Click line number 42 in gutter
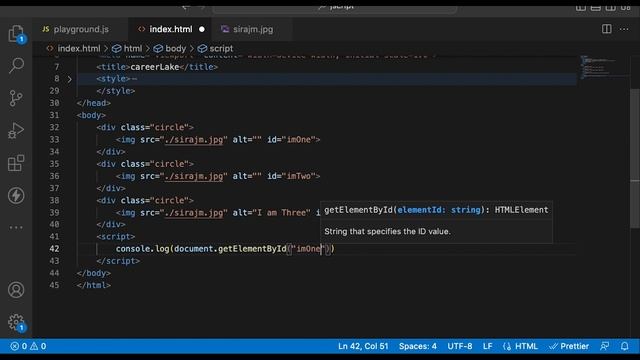 [54, 249]
